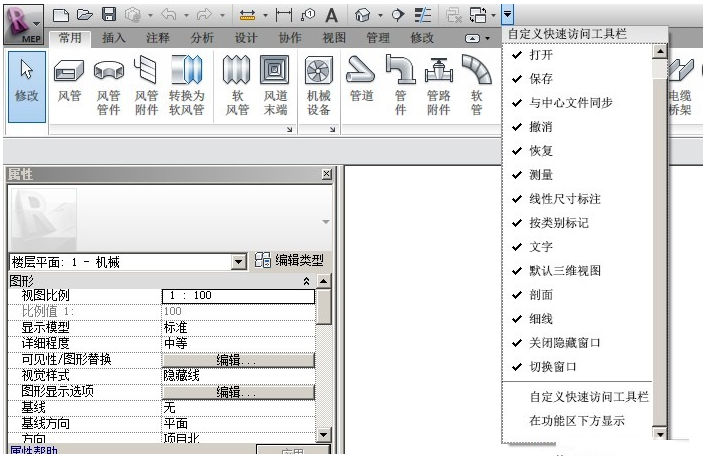Click the Switch windows icon

pos(478,15)
